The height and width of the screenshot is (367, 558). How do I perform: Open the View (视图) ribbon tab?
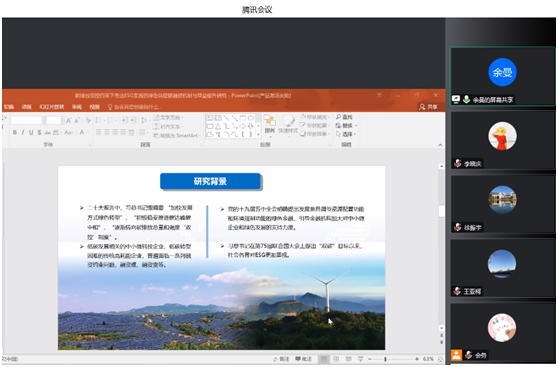tap(94, 107)
